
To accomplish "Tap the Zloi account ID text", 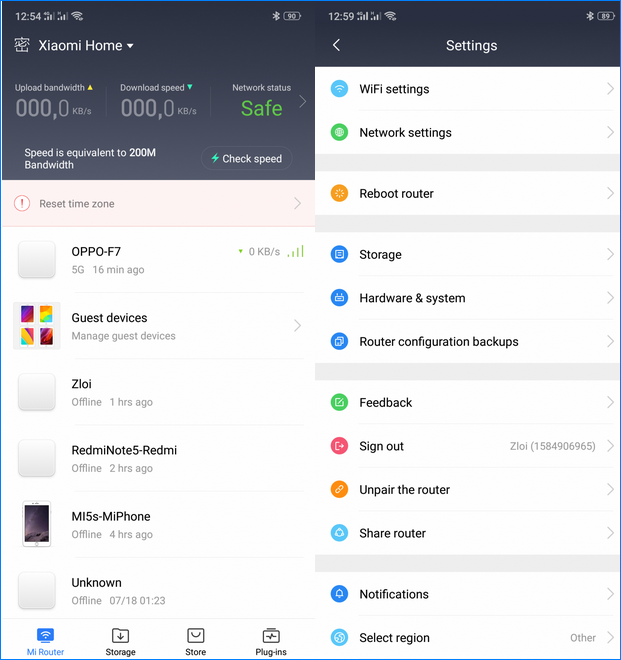I will [x=552, y=446].
